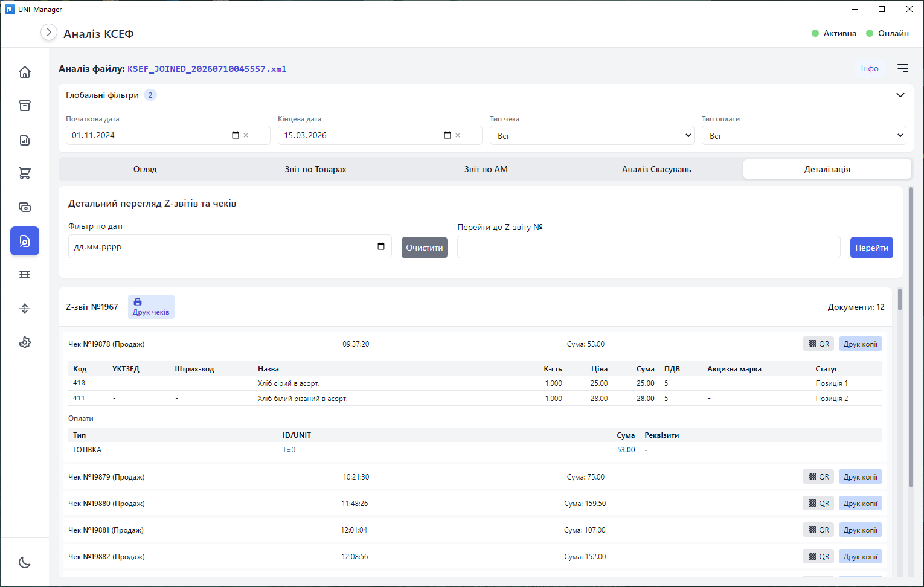
Task: Click the Активна status indicator
Action: 834,33
